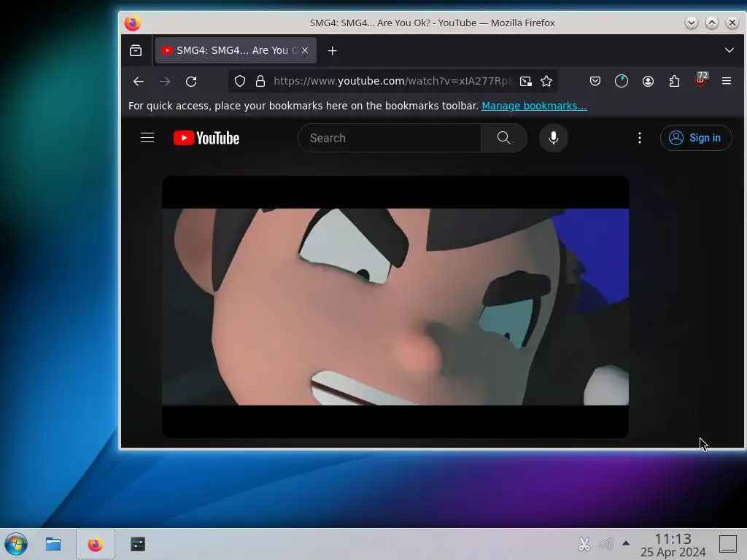Go back to previous page
This screenshot has width=747, height=560.
click(139, 82)
